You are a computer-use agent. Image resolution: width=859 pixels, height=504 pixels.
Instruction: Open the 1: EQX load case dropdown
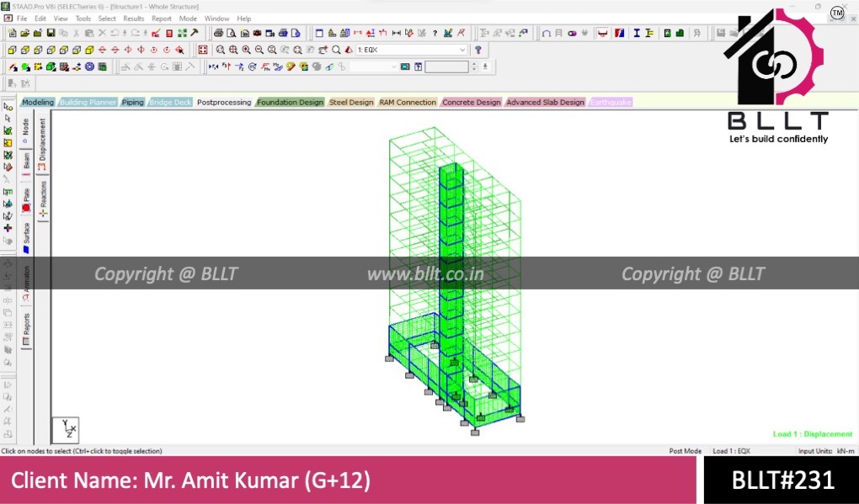click(412, 50)
